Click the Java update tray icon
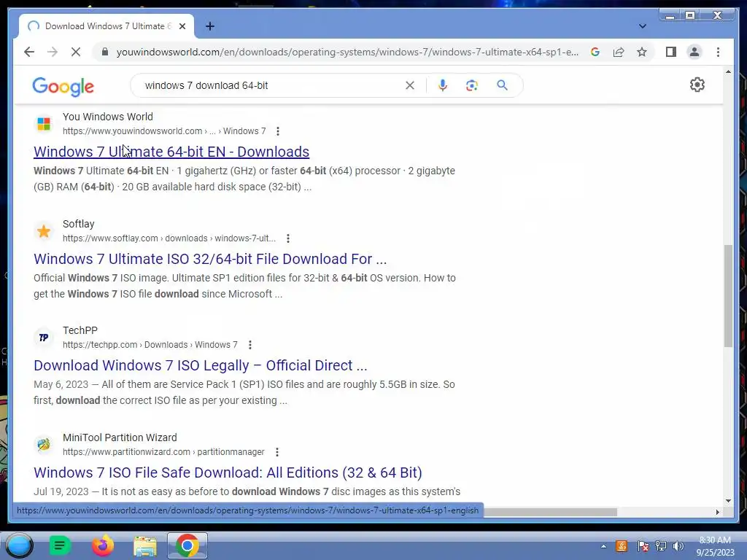The image size is (747, 560). click(622, 546)
